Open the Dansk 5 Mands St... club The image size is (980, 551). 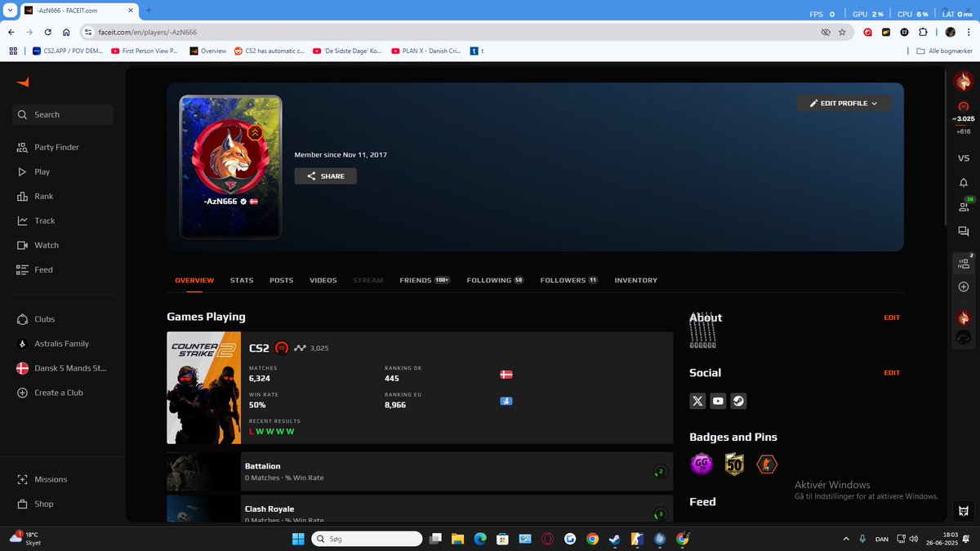tap(61, 368)
